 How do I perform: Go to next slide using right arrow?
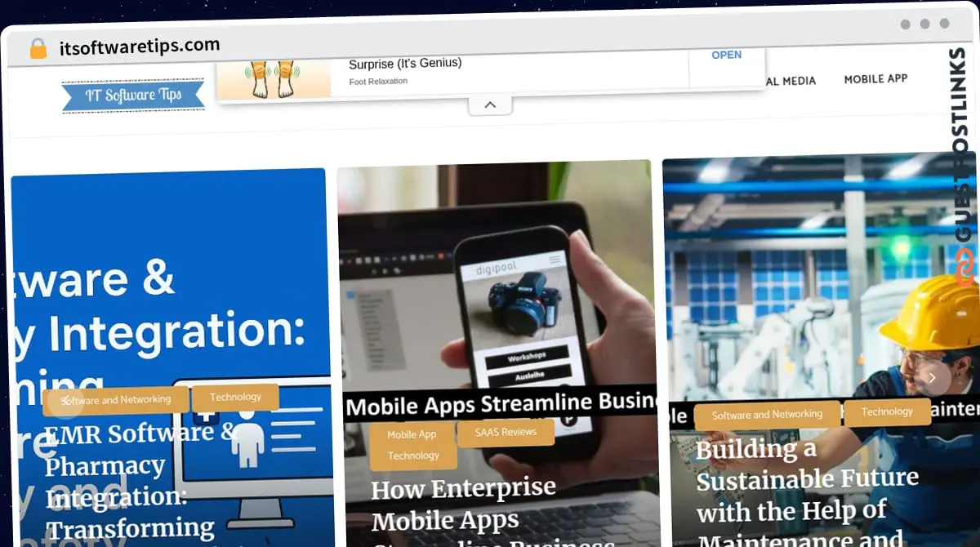click(932, 378)
